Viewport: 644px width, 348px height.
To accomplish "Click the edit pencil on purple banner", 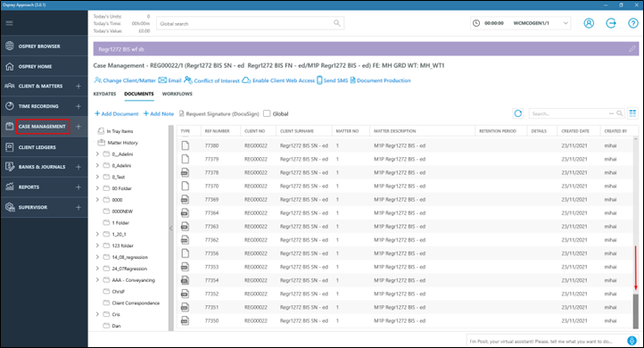I will coord(632,49).
